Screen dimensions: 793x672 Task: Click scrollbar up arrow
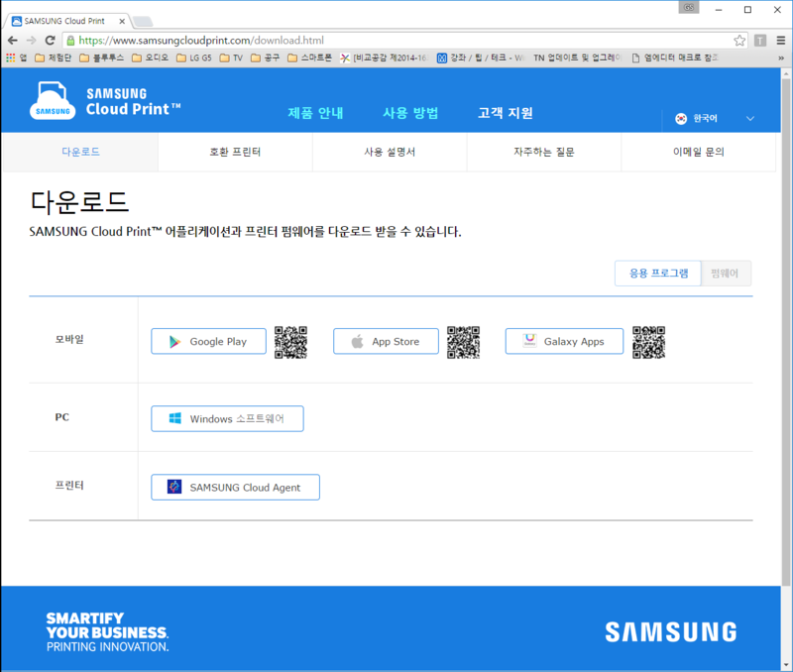(786, 73)
